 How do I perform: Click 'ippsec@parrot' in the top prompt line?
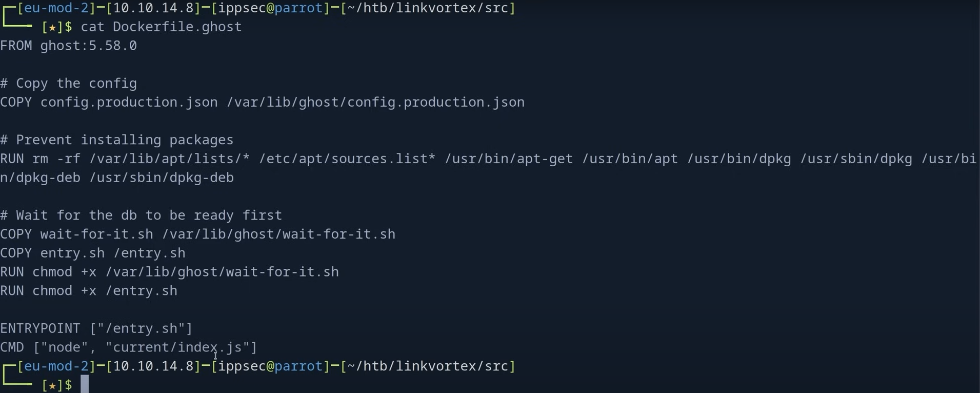[270, 8]
